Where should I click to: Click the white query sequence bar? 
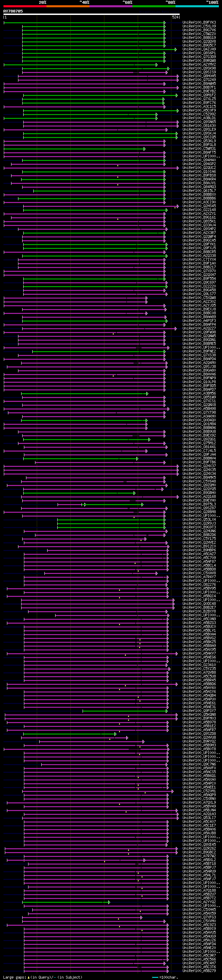(x=92, y=14)
